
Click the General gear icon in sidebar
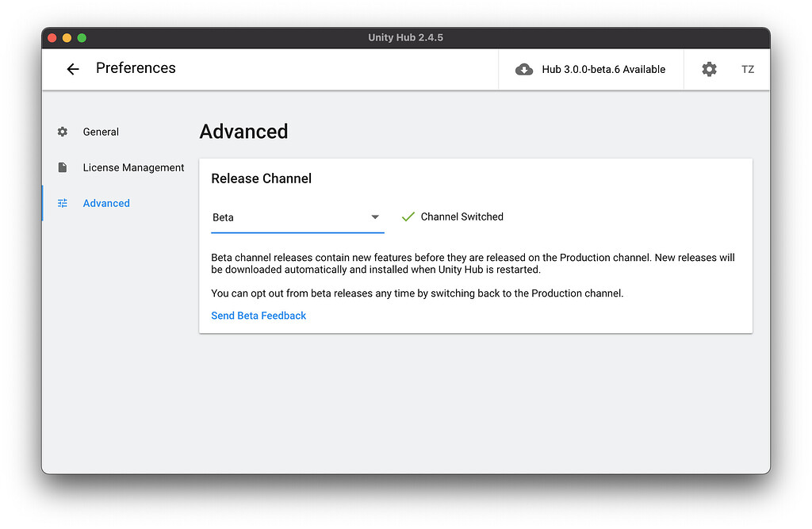(x=63, y=132)
